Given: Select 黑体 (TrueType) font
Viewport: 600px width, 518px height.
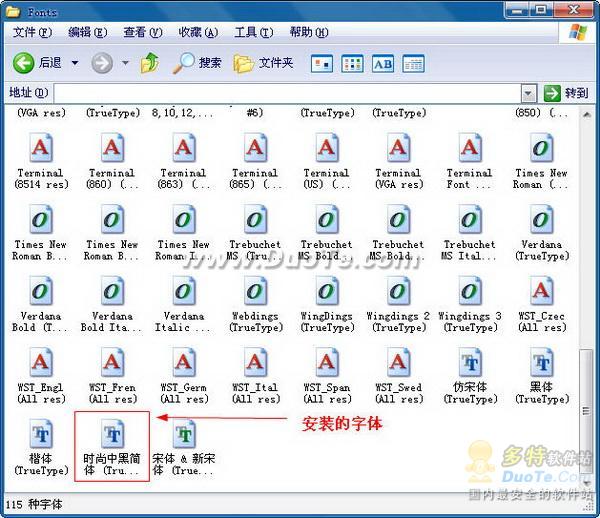Looking at the screenshot, I should (541, 376).
